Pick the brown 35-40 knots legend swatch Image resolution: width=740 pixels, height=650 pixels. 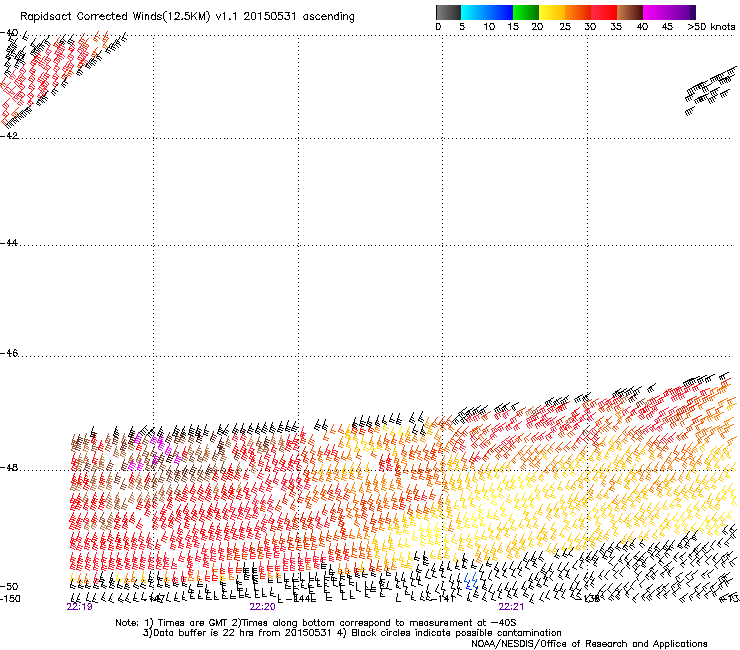[x=630, y=12]
